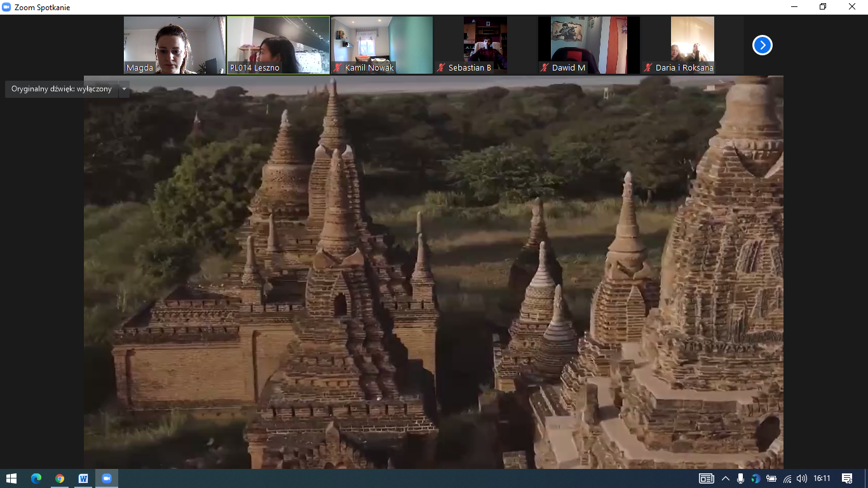The height and width of the screenshot is (488, 868).
Task: Open Google Chrome from the taskbar
Action: (60, 478)
